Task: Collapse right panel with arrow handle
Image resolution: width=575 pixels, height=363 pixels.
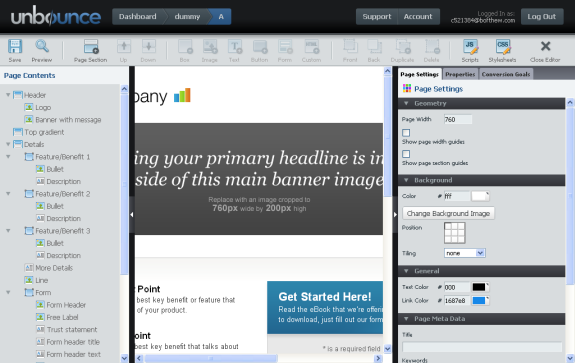Action: point(395,214)
